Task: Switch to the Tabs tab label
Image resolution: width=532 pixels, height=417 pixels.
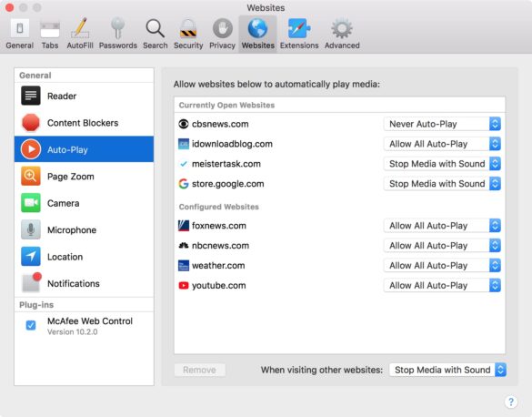Action: 50,46
